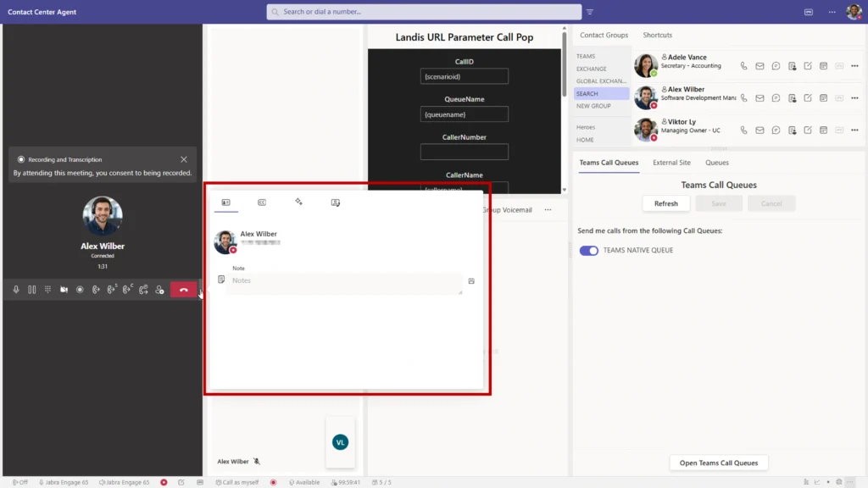This screenshot has width=868, height=488.
Task: Open the VL participant avatar
Action: click(341, 442)
